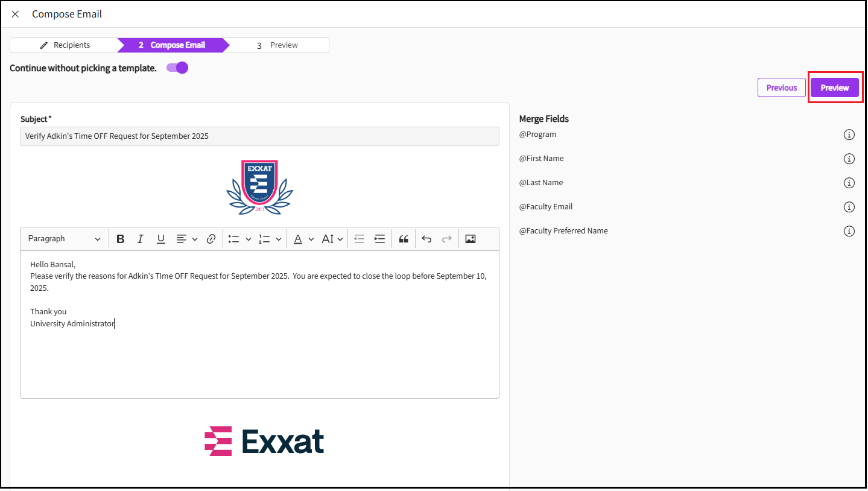Jump to the Preview step tab
The height and width of the screenshot is (491, 868).
point(278,45)
